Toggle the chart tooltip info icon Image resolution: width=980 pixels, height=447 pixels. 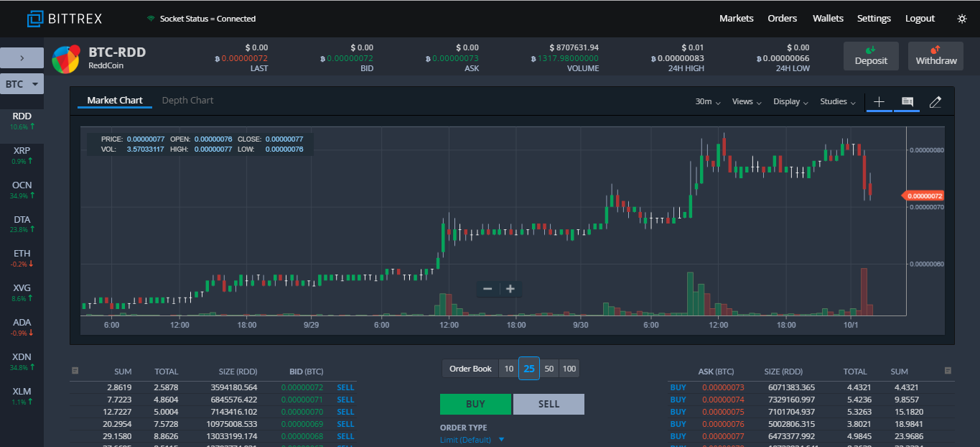tap(907, 102)
